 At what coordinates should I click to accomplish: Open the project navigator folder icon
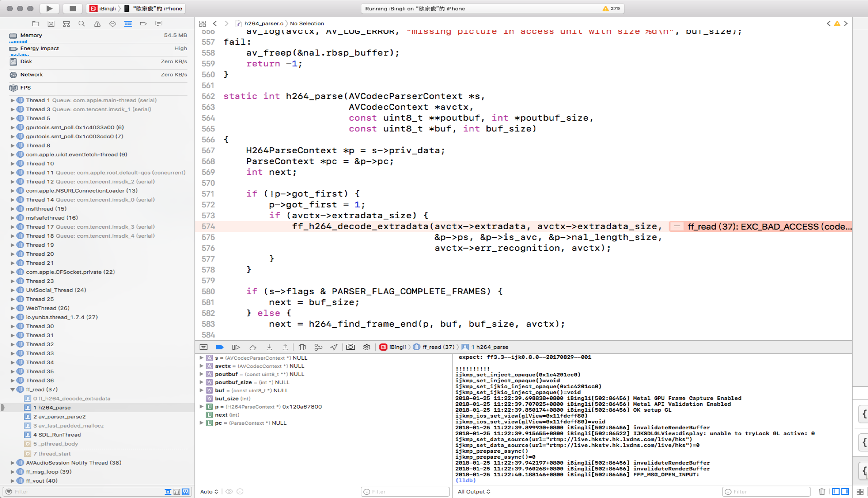pyautogui.click(x=36, y=23)
